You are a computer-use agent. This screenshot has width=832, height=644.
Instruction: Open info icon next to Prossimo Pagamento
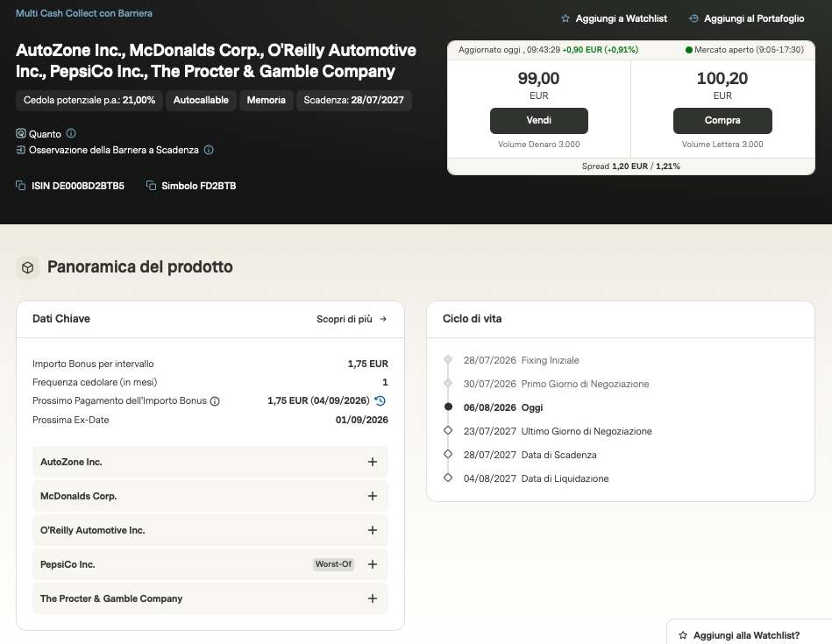[x=215, y=401]
